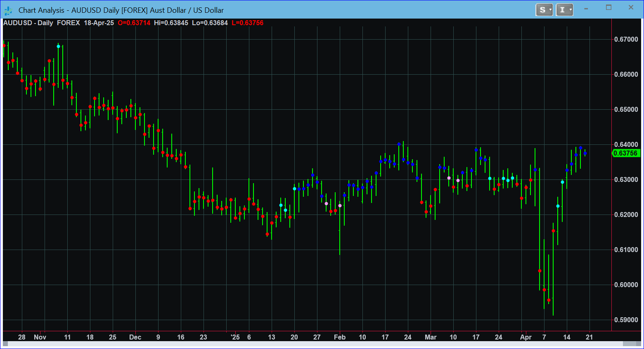Click the 'Feb' date axis label
The width and height of the screenshot is (644, 349).
click(340, 337)
